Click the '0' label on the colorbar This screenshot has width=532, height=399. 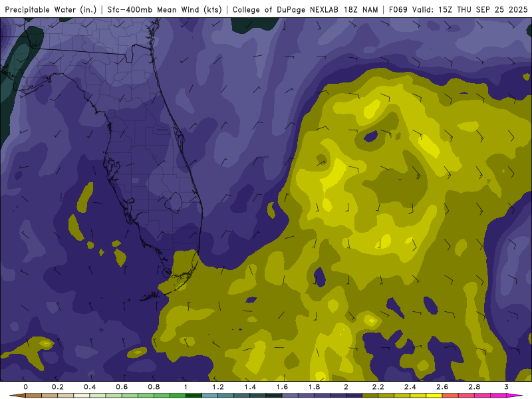25,387
